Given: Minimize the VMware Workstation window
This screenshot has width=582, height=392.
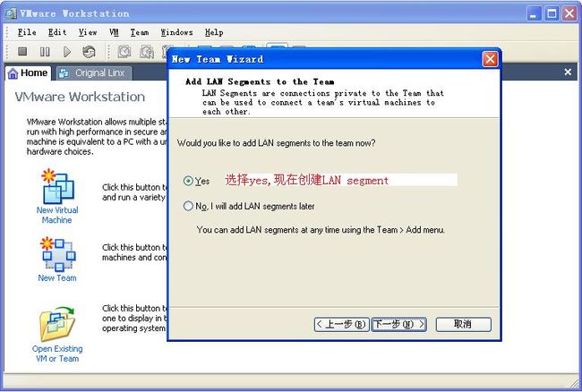Looking at the screenshot, I should (x=535, y=14).
